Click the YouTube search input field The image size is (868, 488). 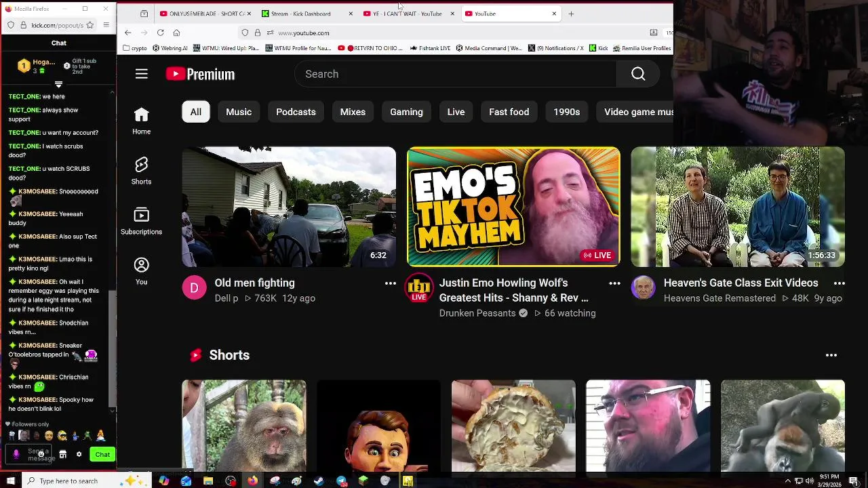456,74
